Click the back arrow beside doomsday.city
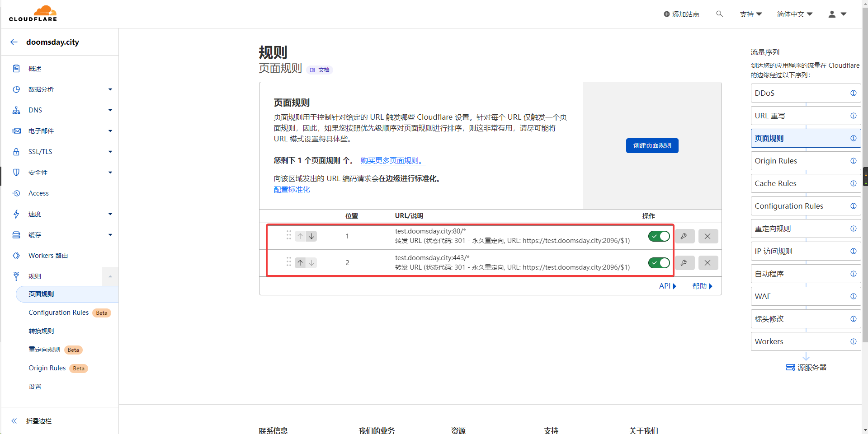This screenshot has height=434, width=868. (x=14, y=42)
